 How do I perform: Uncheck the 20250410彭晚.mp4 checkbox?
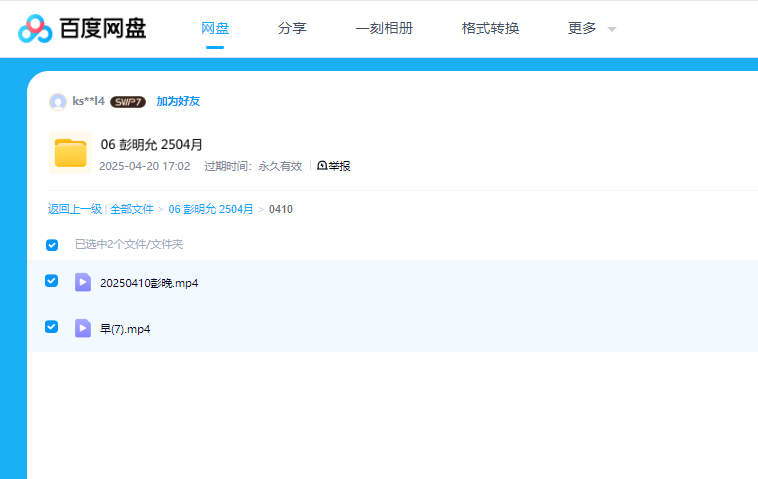(52, 281)
